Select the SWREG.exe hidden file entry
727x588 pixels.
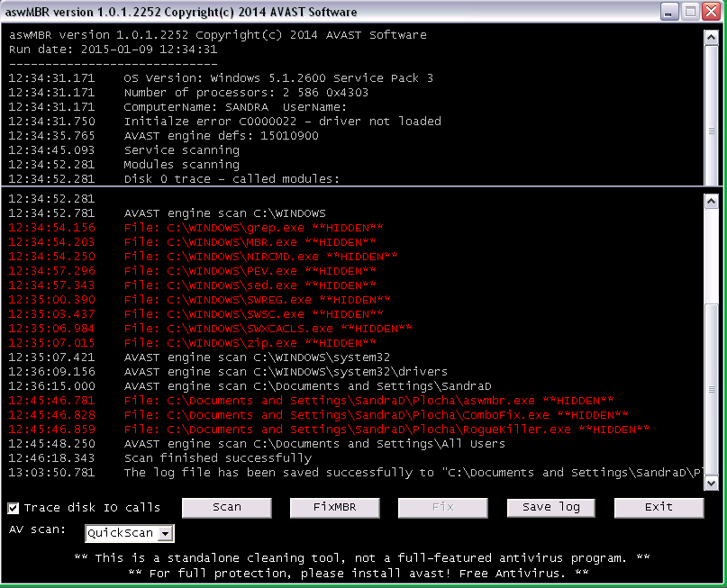pos(199,300)
